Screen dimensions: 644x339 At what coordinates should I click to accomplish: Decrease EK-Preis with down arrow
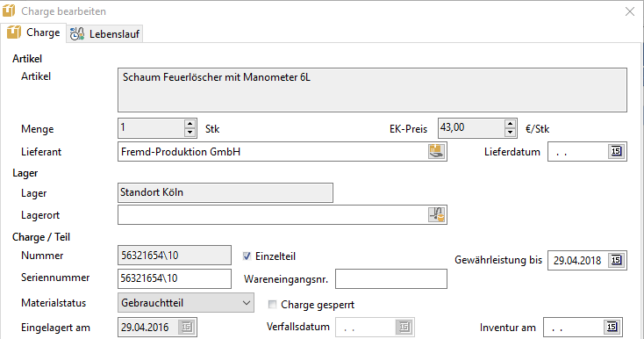tap(510, 133)
